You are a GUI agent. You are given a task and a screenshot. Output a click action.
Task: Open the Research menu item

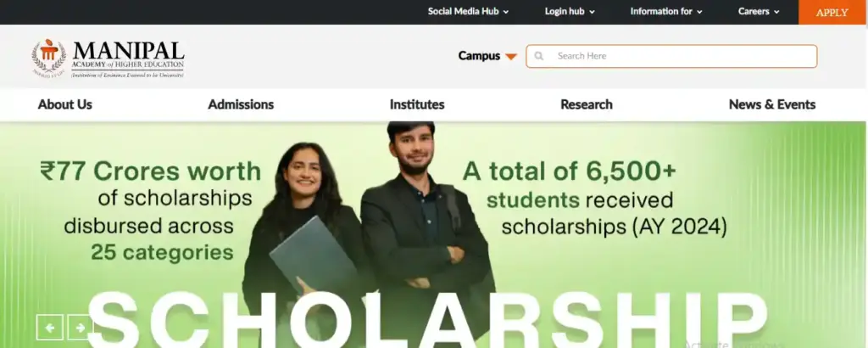click(587, 104)
